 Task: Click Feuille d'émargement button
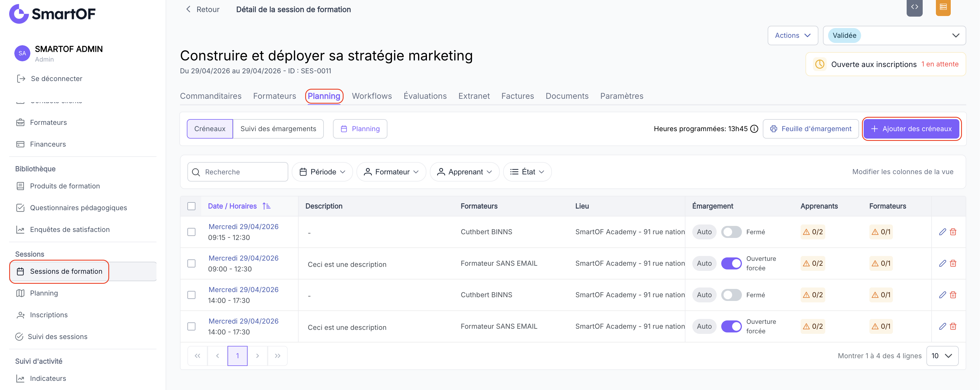[810, 129]
